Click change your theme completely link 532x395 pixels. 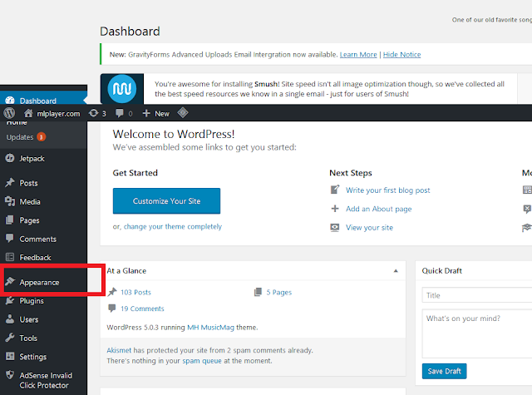tap(173, 226)
